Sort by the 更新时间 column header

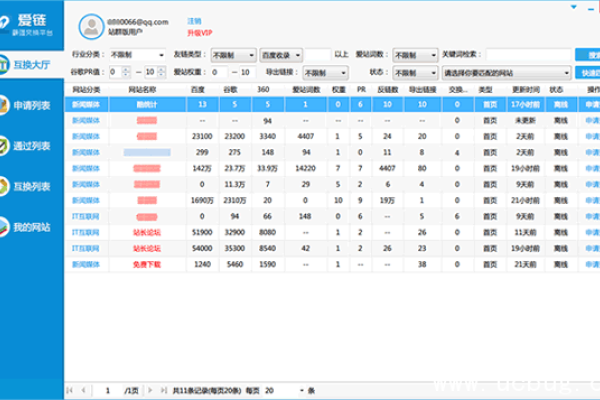coord(526,90)
